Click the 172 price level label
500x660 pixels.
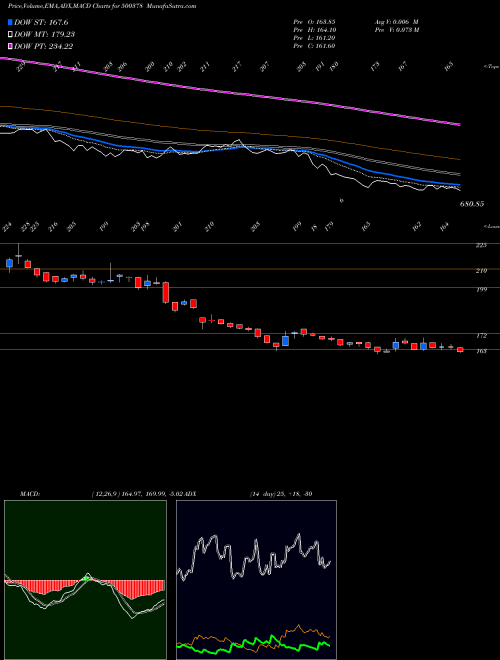pyautogui.click(x=481, y=335)
